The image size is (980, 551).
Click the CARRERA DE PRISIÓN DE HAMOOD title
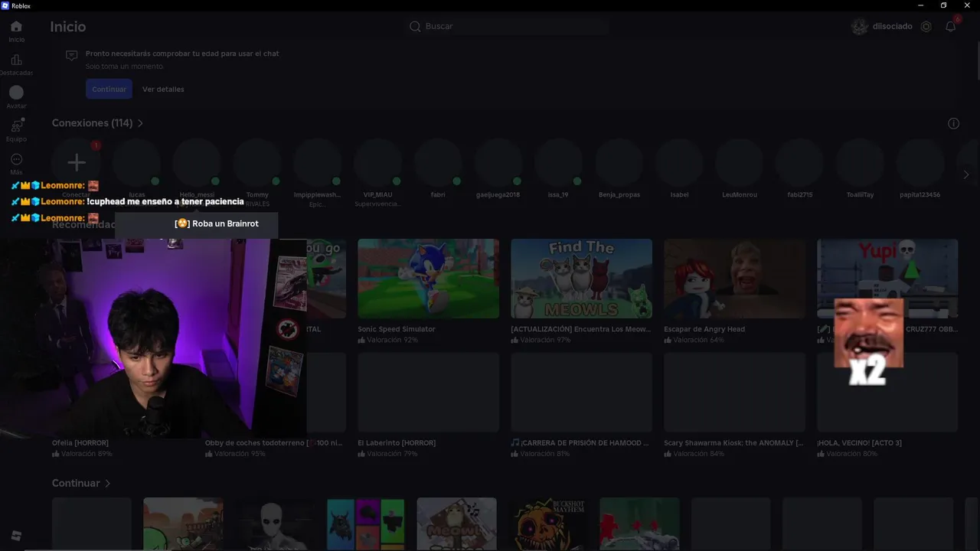tap(580, 443)
